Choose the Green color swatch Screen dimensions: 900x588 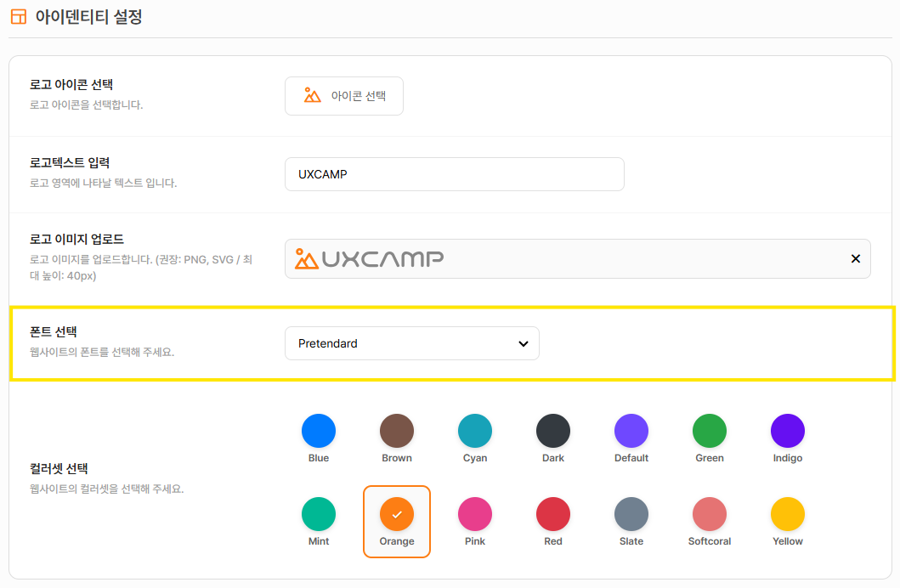point(710,432)
